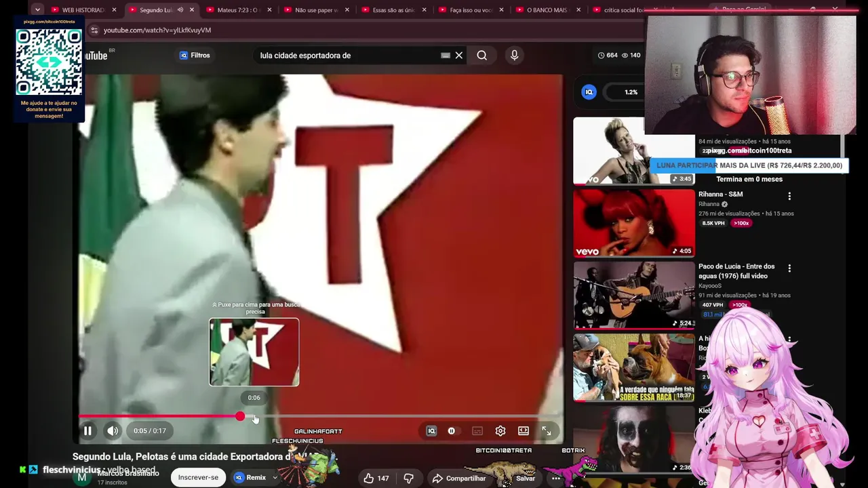Open the vidIQ Remix button
868x488 pixels.
tap(250, 478)
